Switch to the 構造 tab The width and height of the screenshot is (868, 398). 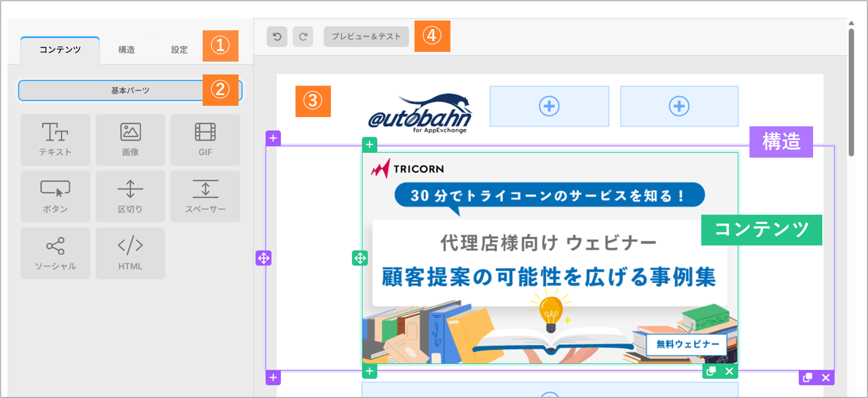click(126, 50)
